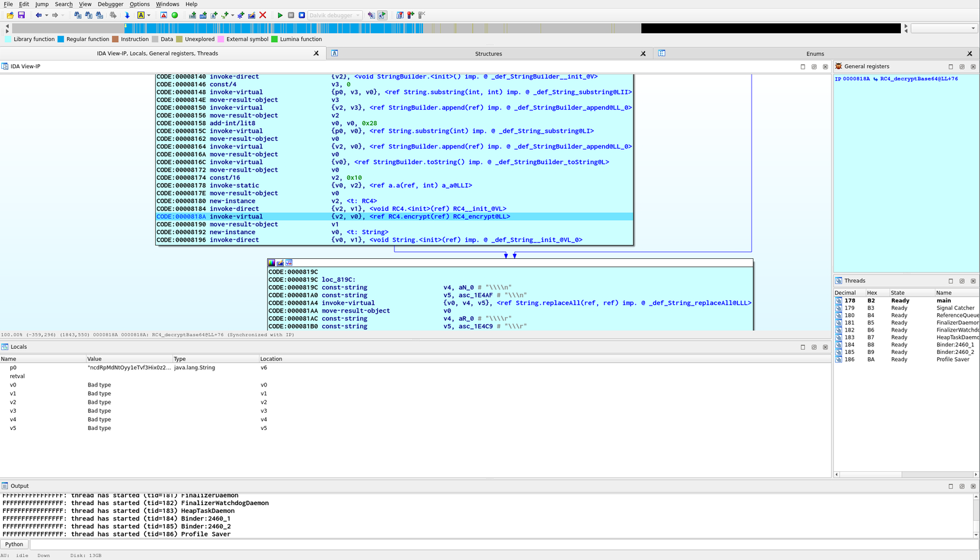Click the Python console button
The image size is (980, 560).
(x=14, y=545)
